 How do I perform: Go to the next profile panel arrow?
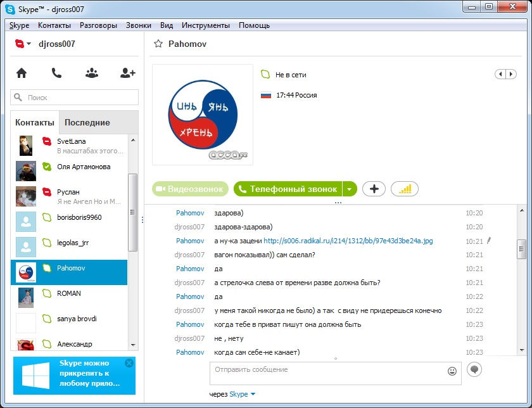(x=511, y=74)
